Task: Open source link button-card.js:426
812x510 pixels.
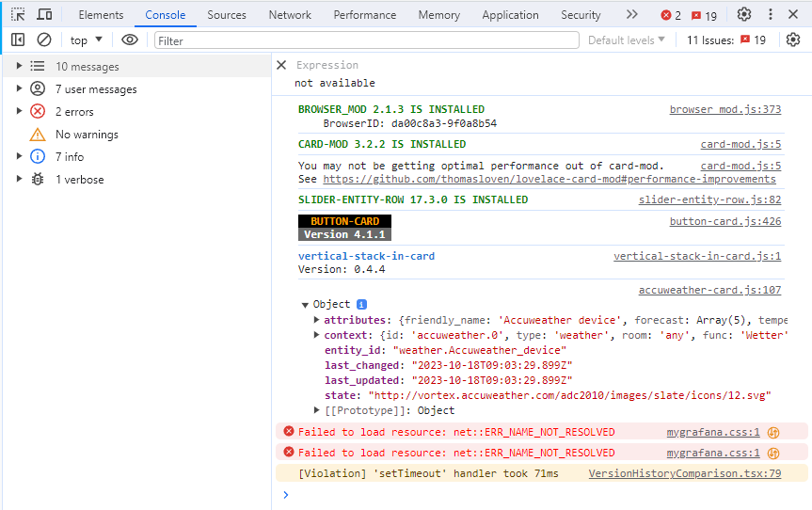Action: [x=725, y=222]
